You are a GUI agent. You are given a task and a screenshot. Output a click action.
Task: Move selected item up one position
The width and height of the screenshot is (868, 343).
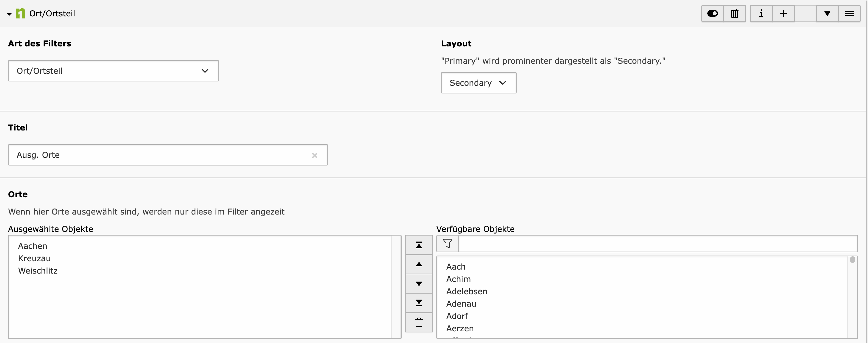[419, 264]
